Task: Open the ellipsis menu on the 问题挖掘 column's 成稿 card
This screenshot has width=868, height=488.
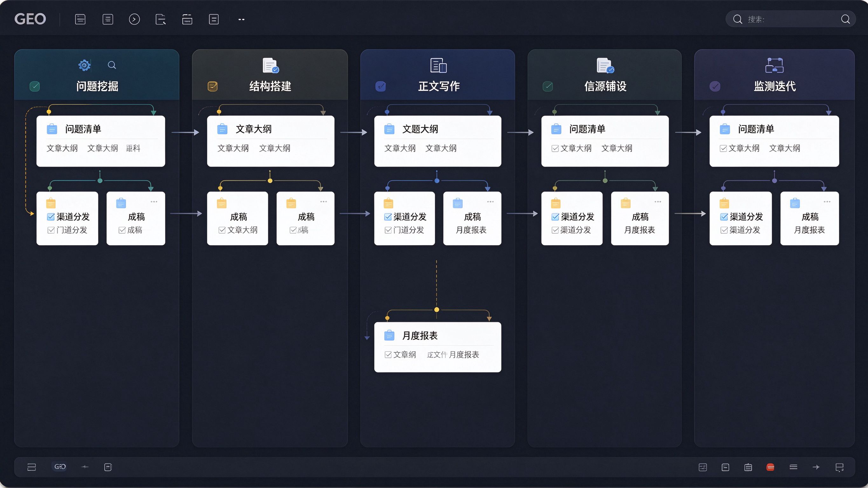Action: [x=154, y=202]
